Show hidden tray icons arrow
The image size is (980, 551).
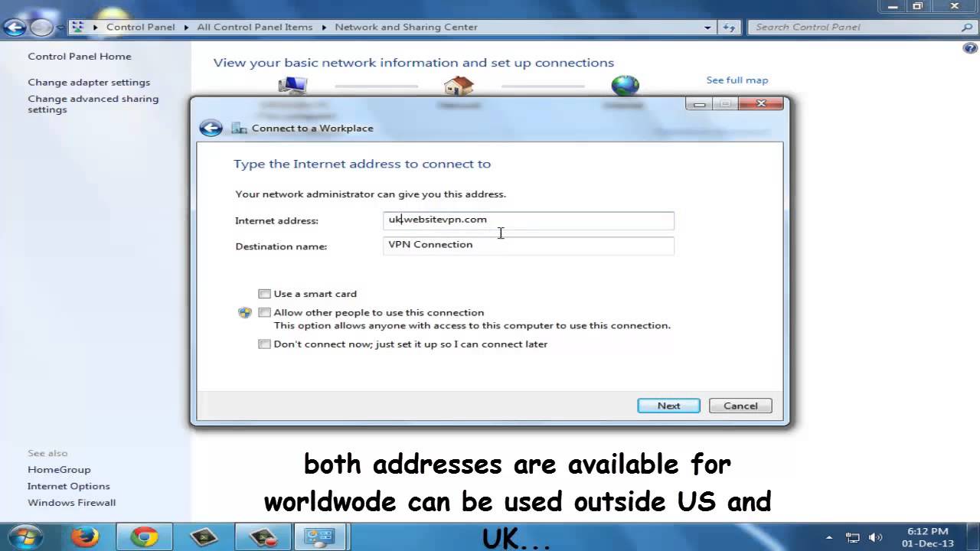click(x=830, y=537)
